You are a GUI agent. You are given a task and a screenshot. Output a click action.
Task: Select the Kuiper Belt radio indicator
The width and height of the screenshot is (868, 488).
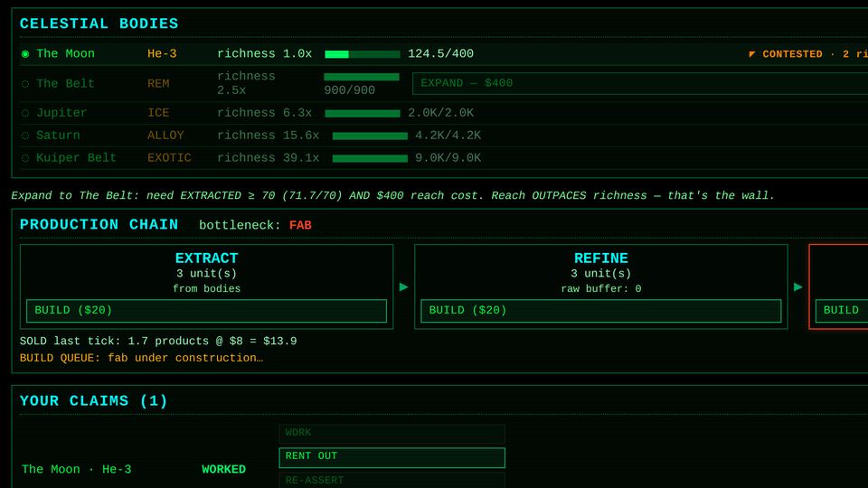pos(25,158)
